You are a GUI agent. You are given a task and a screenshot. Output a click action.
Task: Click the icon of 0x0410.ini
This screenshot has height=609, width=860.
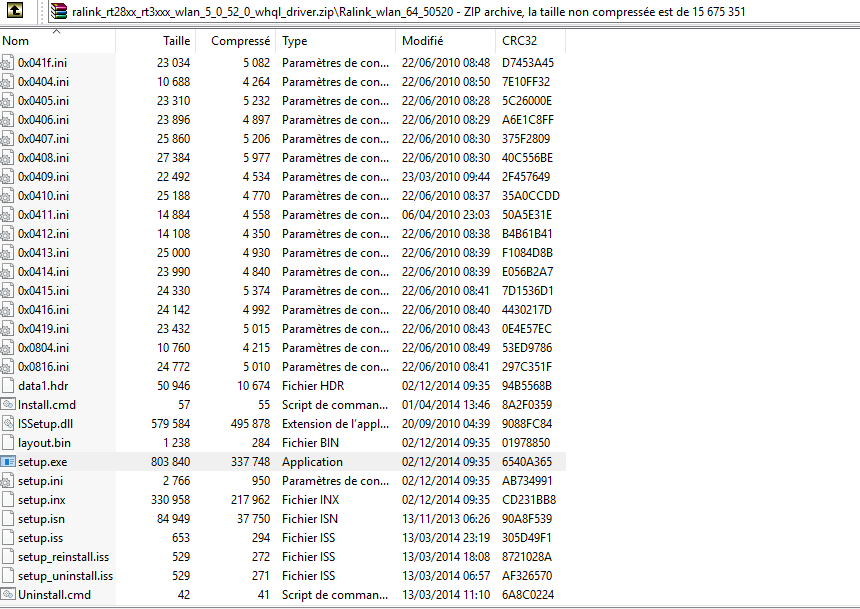7,196
